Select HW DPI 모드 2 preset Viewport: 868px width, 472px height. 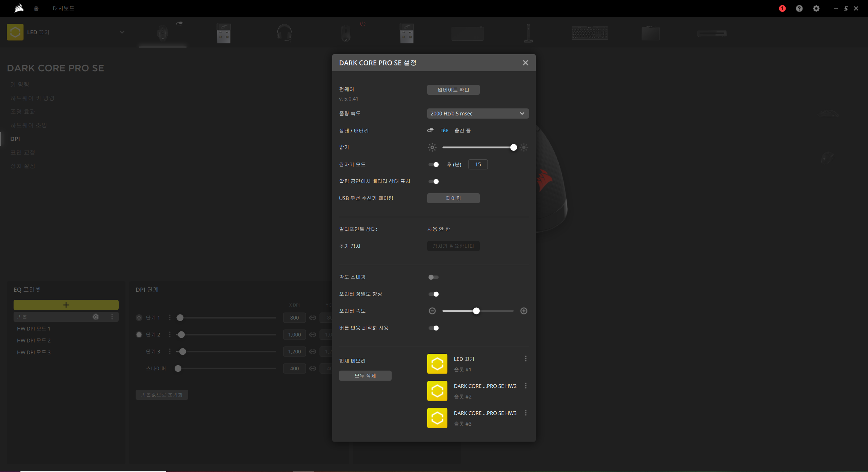tap(34, 341)
